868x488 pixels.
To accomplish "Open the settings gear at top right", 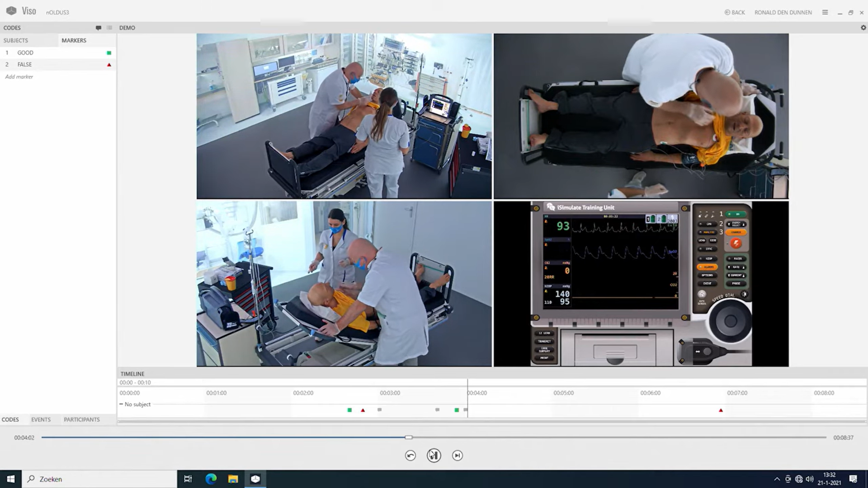I will coord(863,28).
